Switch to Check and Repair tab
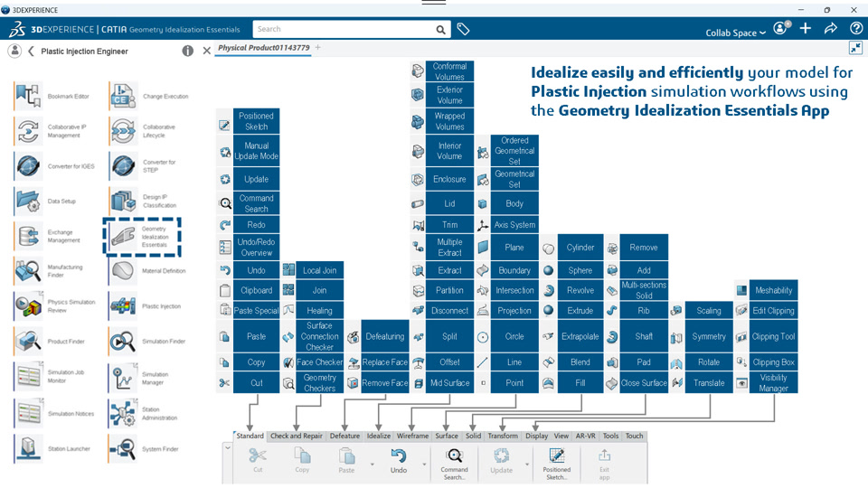 click(297, 436)
